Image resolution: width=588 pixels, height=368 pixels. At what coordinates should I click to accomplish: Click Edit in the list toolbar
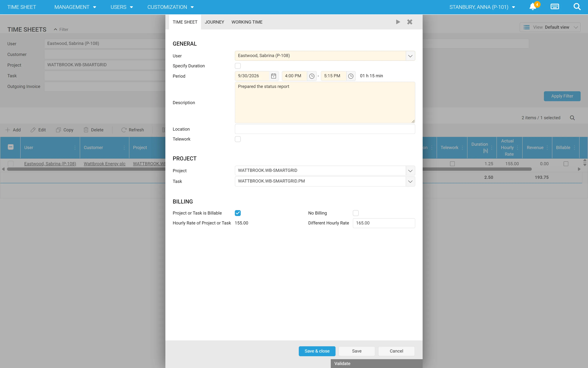[x=38, y=130]
